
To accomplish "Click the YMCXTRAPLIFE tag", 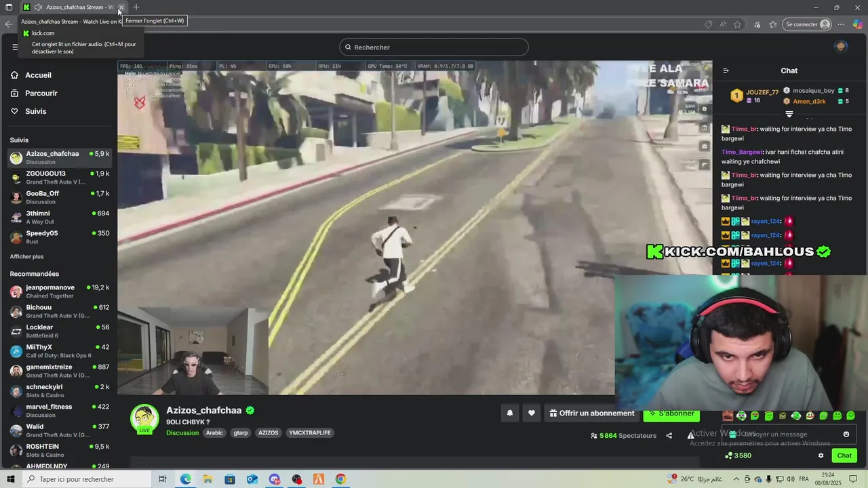I will coord(310,432).
